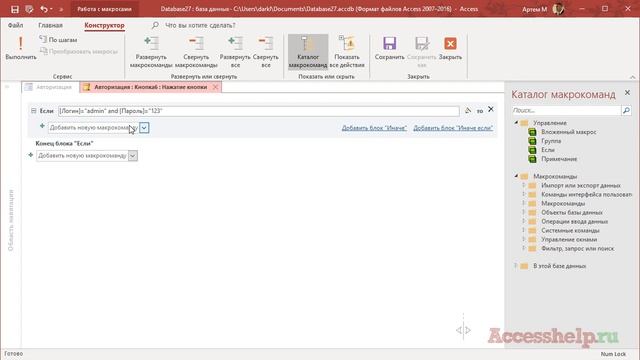
Task: Click Добавить блок "Иначе если" link
Action: point(453,128)
